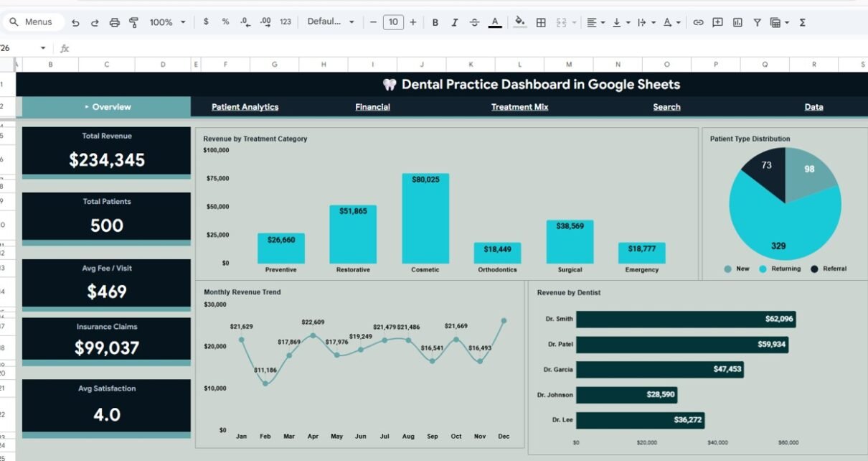Open the Treatment Mix tab

(519, 107)
